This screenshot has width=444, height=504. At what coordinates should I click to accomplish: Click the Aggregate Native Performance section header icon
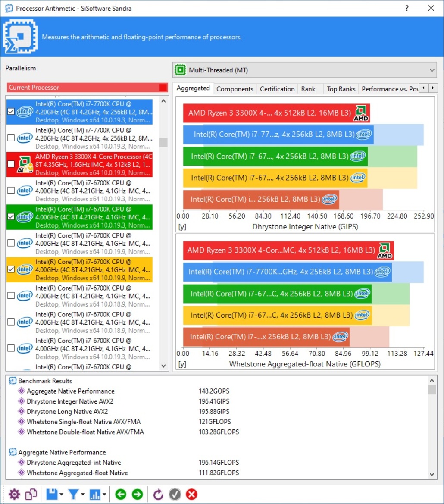click(13, 452)
